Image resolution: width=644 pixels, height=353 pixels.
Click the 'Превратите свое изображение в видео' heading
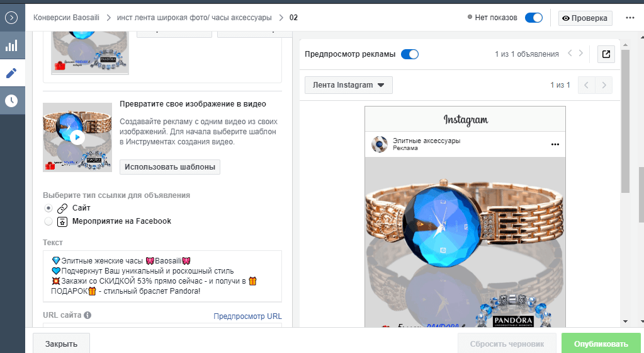point(193,104)
